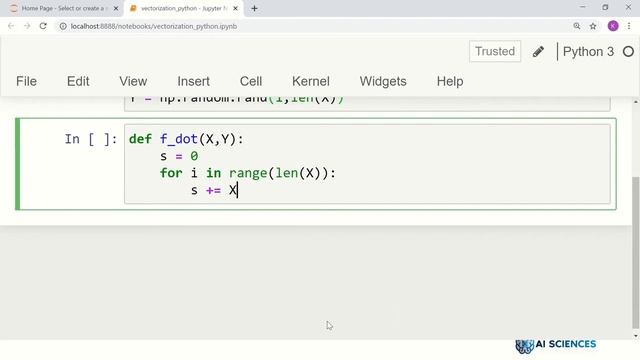Click the 'for i in range(len(X)):' line

247,173
